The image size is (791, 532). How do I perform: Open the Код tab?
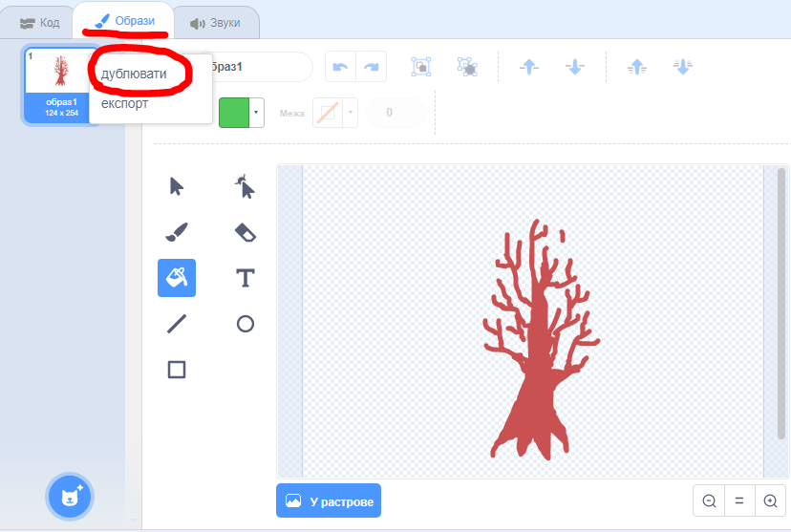(x=39, y=23)
